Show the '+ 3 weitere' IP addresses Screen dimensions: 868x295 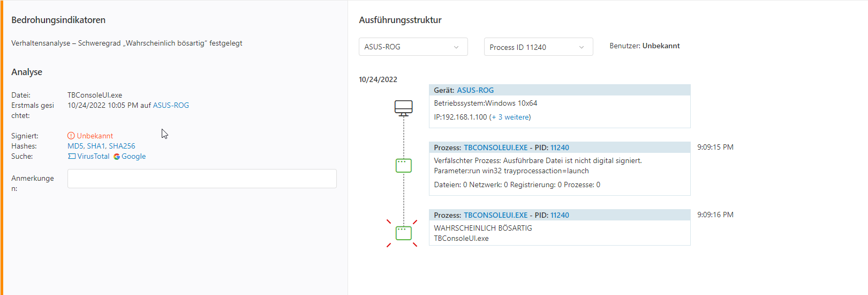[511, 117]
